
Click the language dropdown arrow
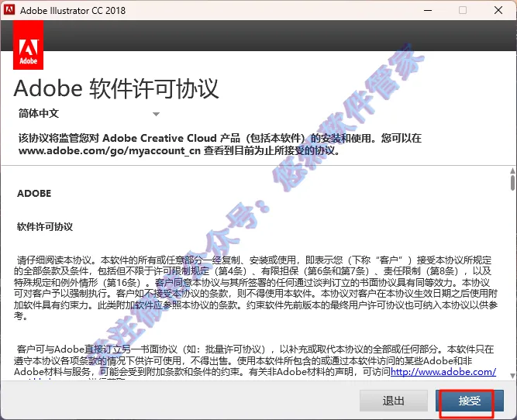pyautogui.click(x=156, y=114)
